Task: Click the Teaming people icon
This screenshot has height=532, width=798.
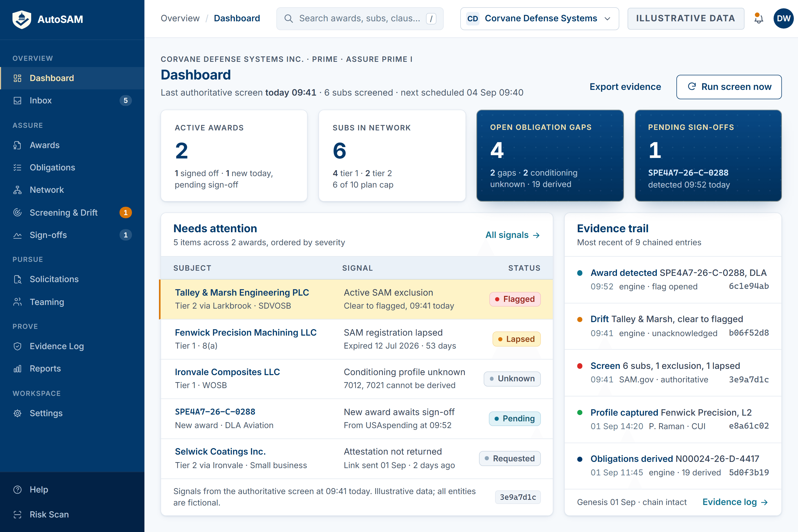Action: 17,302
